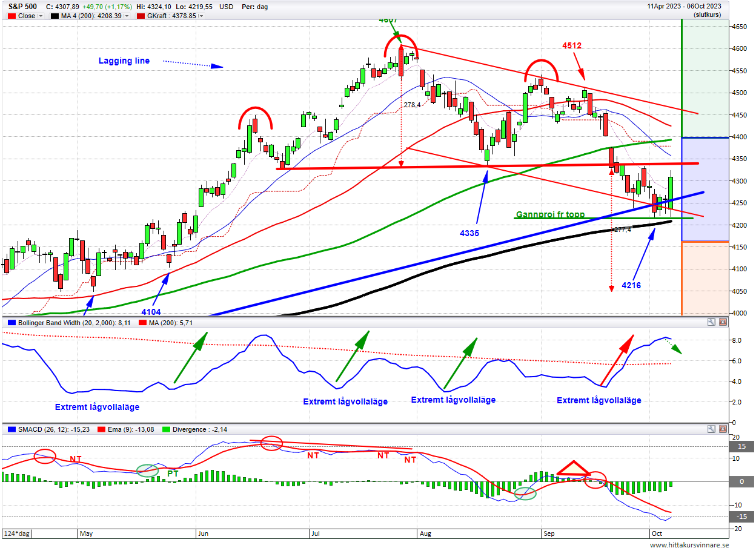Select the MA 4 (200): 4208.39 label
Screen dimensions: 756x548
[x=91, y=16]
